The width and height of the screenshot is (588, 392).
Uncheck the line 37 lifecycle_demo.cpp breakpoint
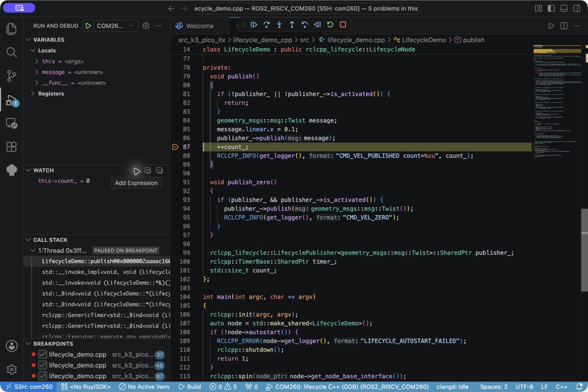pos(43,355)
